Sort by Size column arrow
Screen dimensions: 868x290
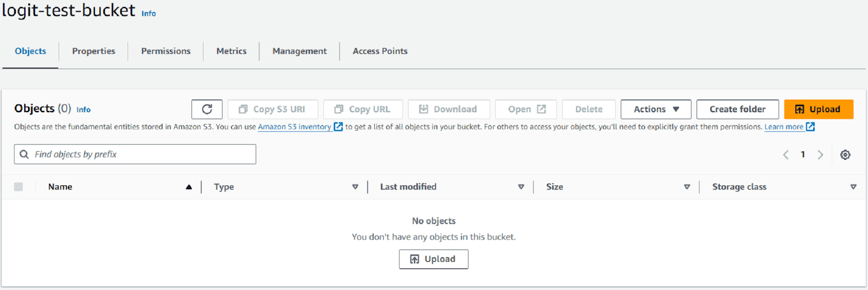[687, 186]
